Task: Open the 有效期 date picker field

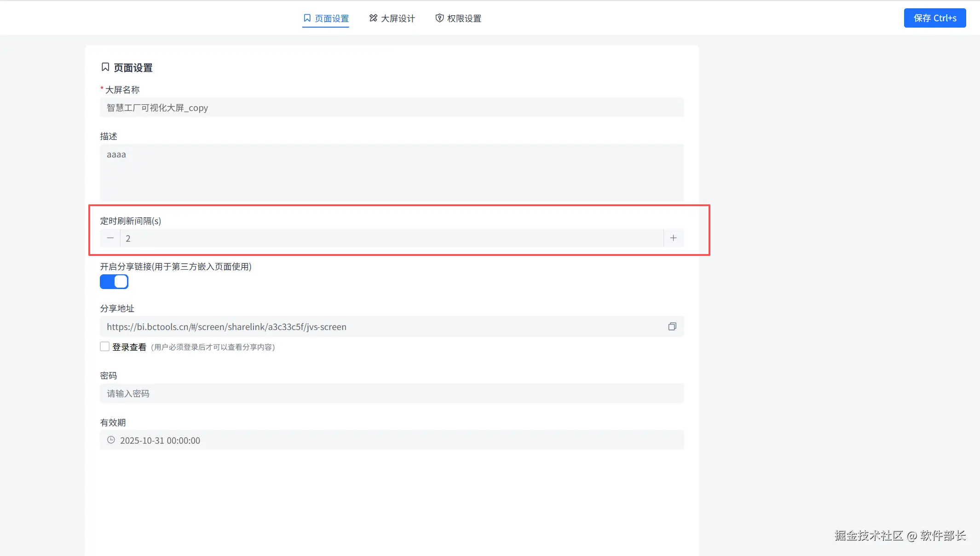Action: point(391,440)
